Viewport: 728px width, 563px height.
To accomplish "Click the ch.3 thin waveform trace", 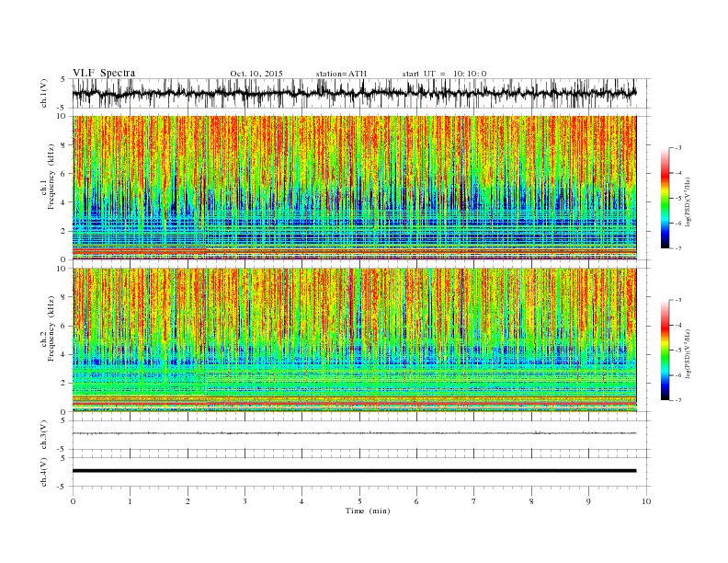I will pyautogui.click(x=355, y=433).
